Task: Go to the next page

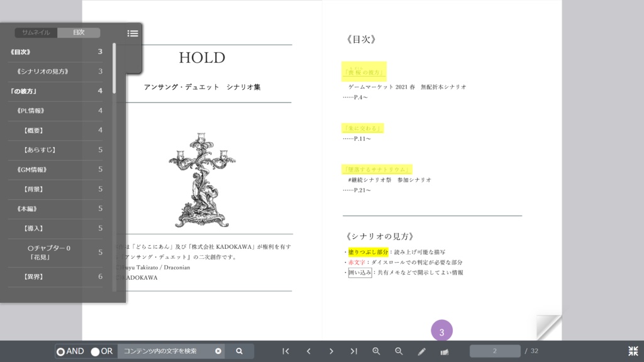Action: (x=331, y=351)
